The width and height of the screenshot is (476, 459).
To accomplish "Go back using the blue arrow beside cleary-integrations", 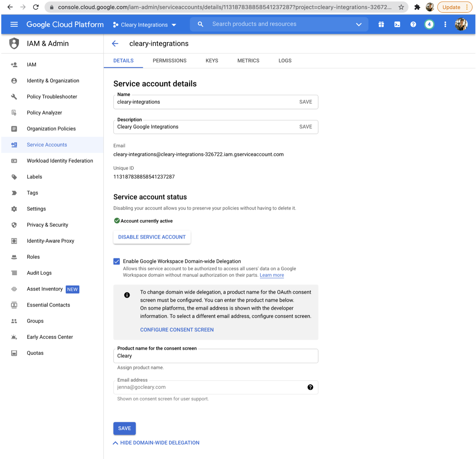I will (115, 44).
